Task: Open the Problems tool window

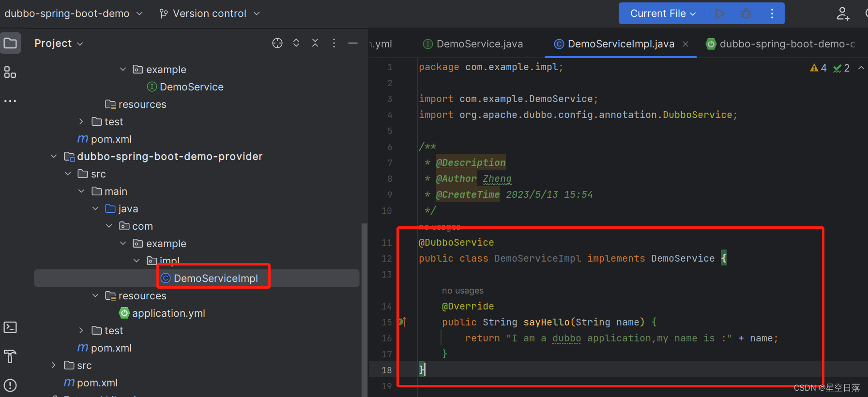Action: [10, 385]
